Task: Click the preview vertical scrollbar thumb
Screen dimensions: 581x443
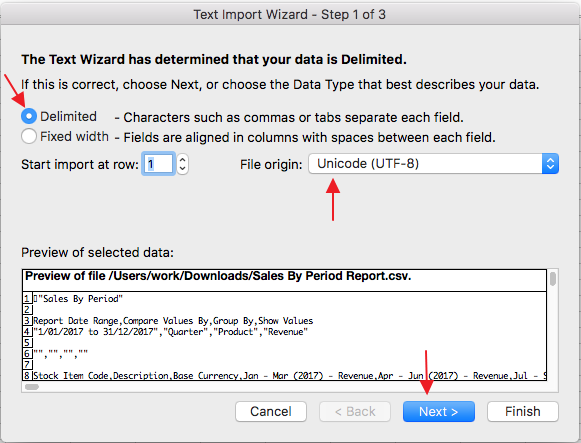Action: (x=553, y=279)
